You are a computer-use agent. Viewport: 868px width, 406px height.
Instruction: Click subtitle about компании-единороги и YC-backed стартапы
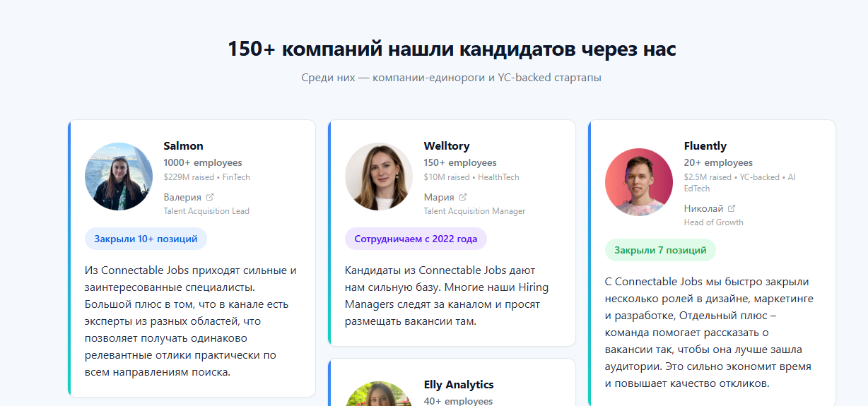[x=452, y=78]
